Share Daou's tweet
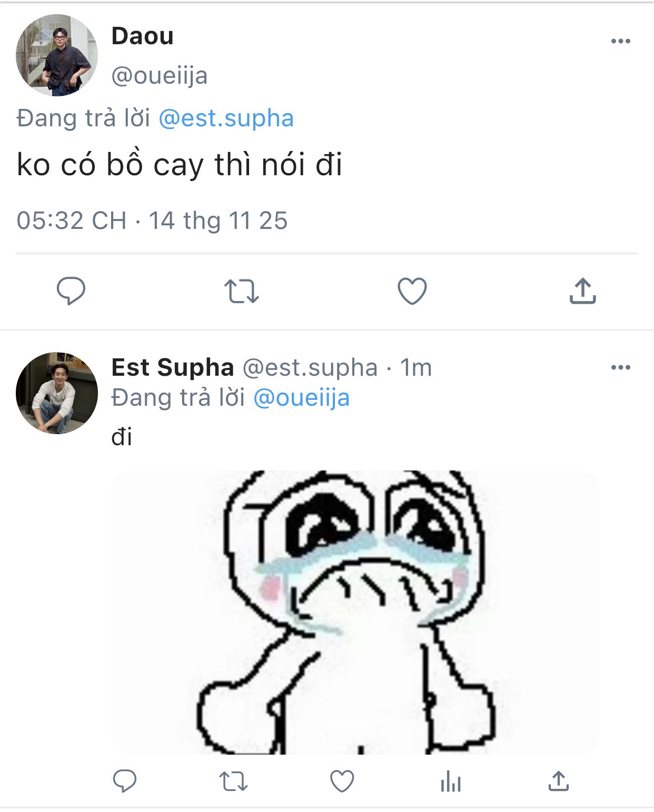The image size is (654, 812). pos(582,291)
